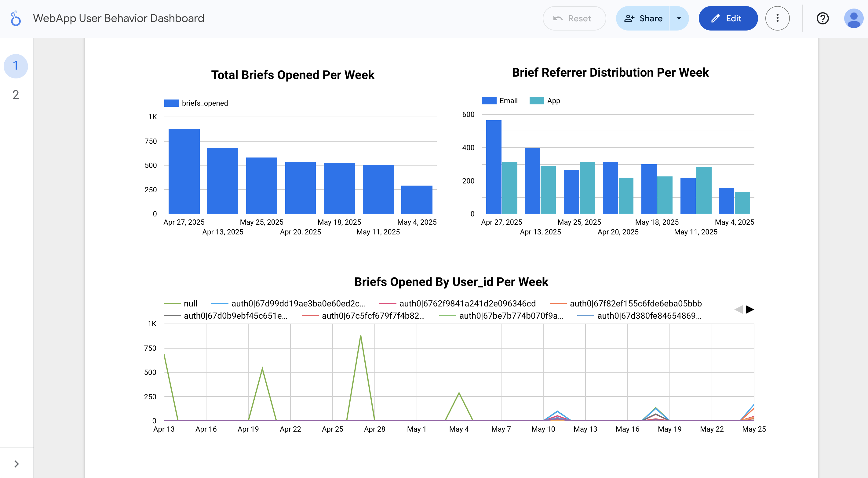
Task: Switch to page 2
Action: [x=16, y=95]
